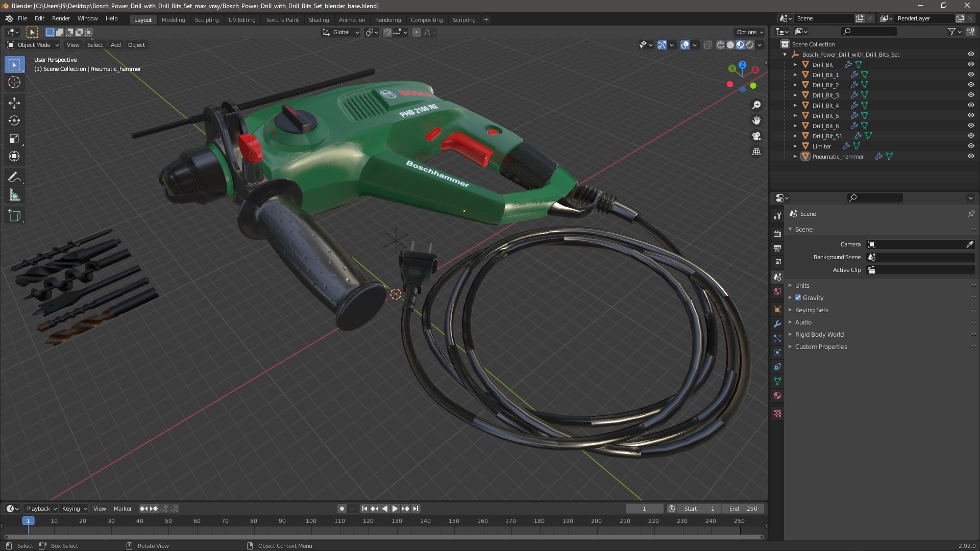Open Tool properties tab icon

pos(777,216)
